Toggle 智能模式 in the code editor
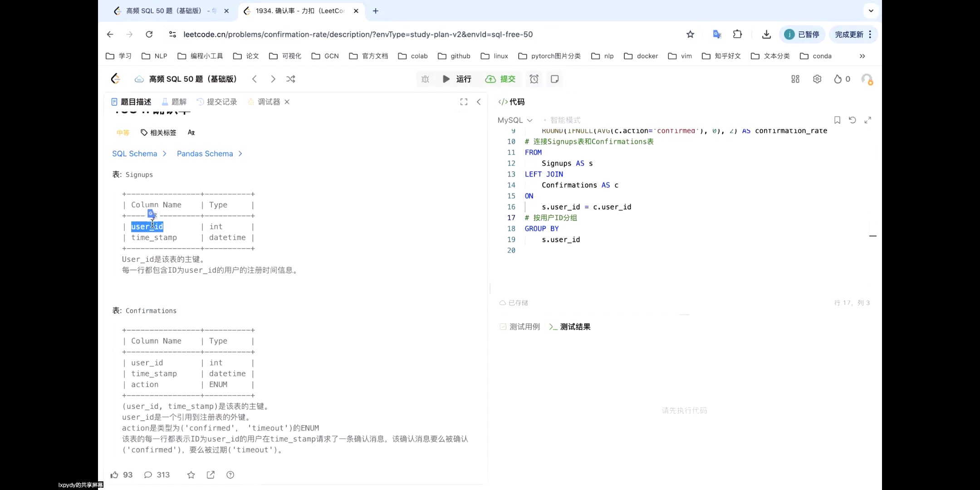The image size is (980, 490). point(564,120)
